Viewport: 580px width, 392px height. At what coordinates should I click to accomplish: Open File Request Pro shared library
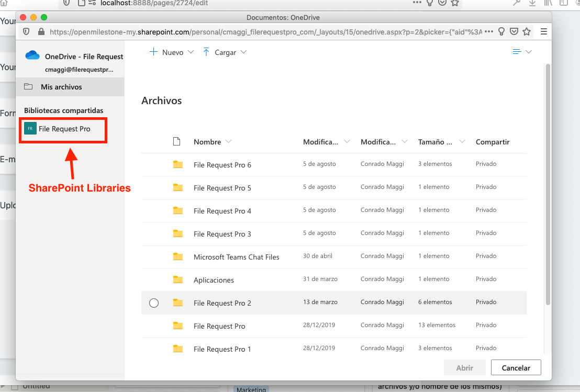tap(63, 129)
